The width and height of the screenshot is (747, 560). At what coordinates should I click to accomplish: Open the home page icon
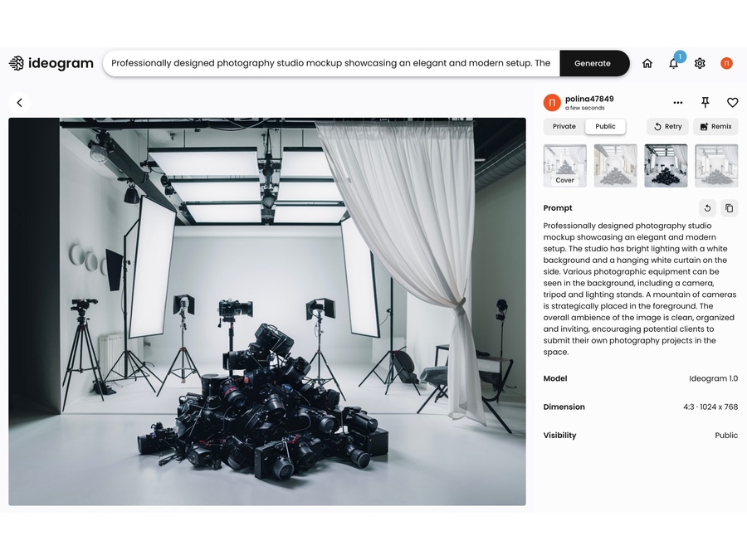[647, 63]
